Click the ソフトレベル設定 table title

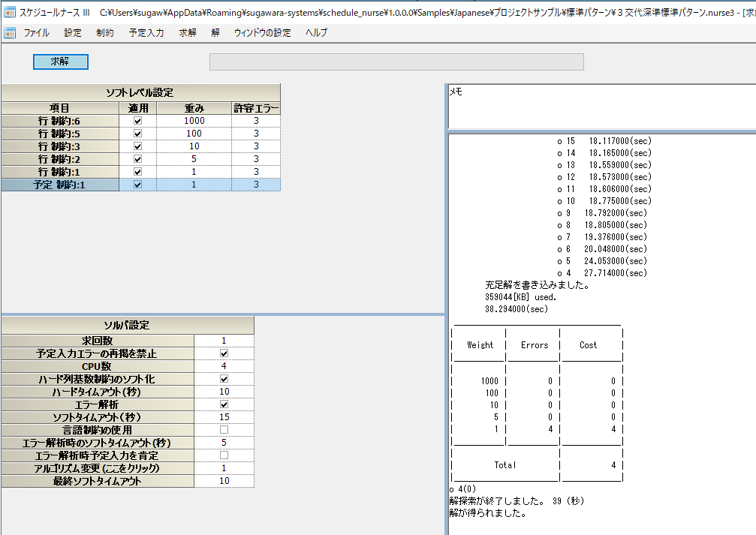tap(140, 92)
